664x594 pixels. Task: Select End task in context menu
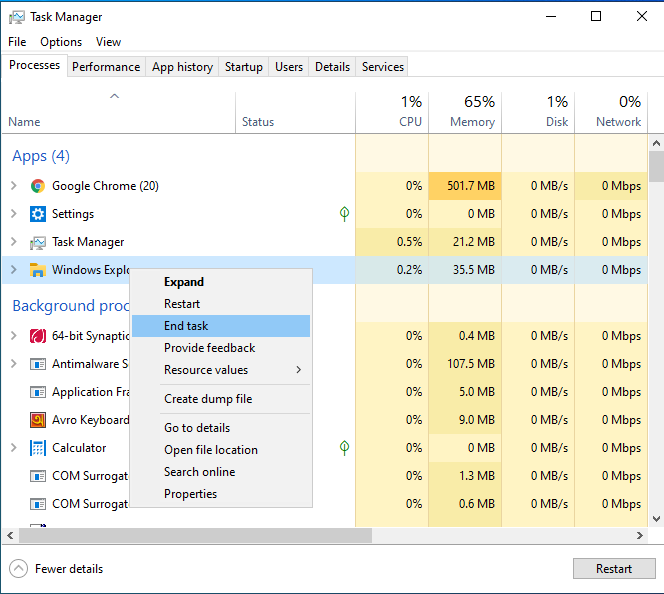[x=186, y=326]
